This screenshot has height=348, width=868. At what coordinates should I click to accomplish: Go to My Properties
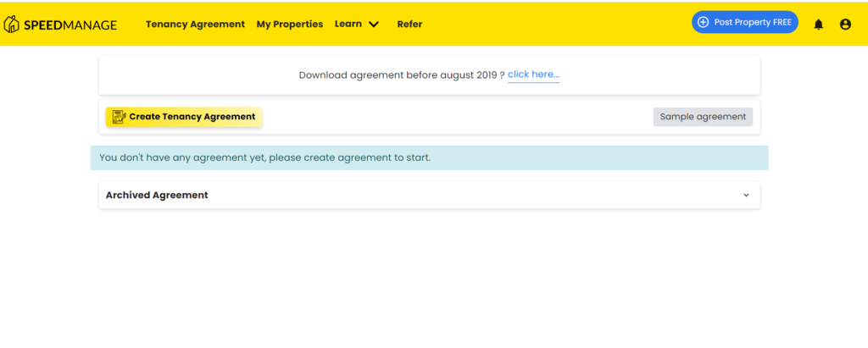290,25
